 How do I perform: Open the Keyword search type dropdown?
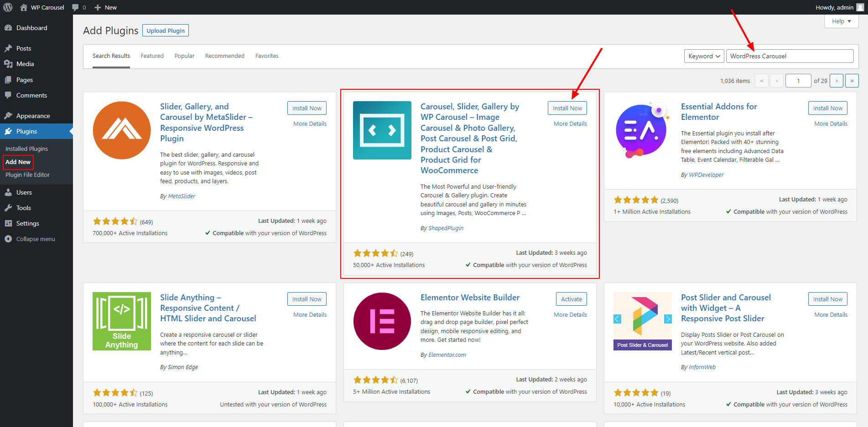pos(704,56)
